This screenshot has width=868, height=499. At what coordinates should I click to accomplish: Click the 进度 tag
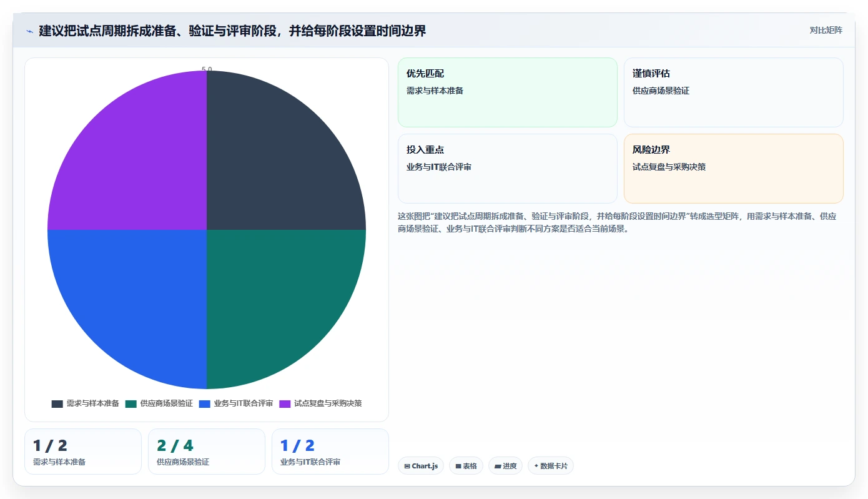[x=505, y=466]
